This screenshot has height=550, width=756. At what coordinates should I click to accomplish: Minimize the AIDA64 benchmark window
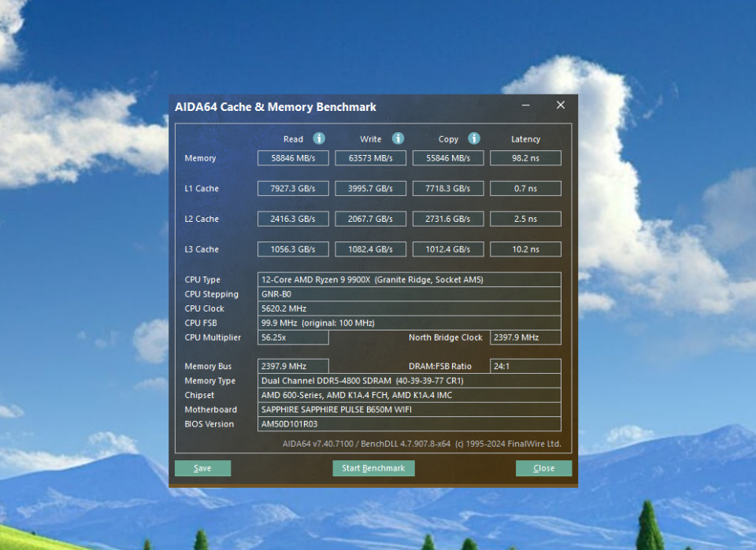click(x=525, y=105)
